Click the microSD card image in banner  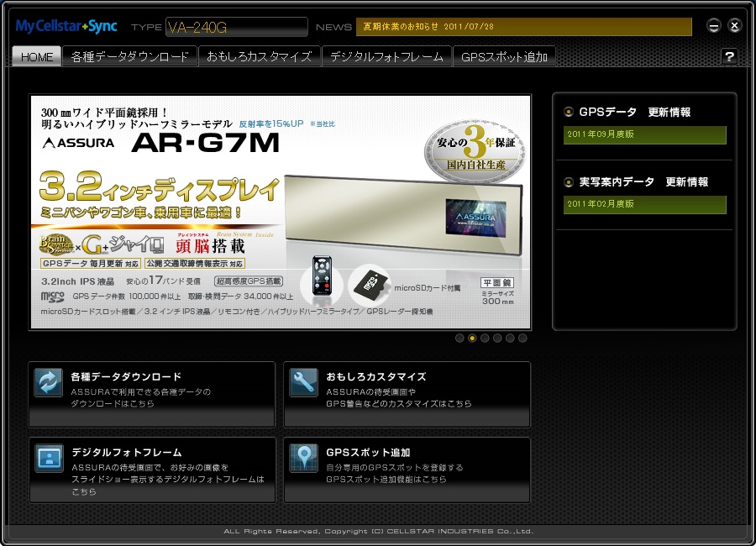(x=370, y=286)
